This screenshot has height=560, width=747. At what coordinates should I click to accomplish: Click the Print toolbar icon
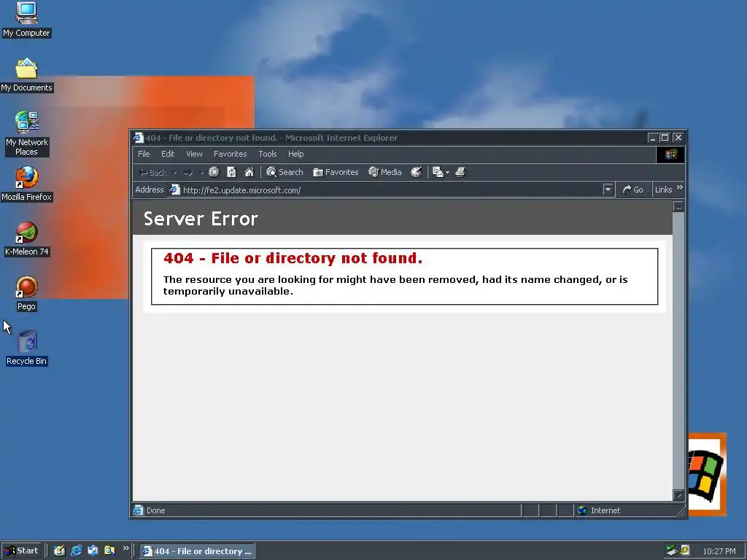click(461, 172)
